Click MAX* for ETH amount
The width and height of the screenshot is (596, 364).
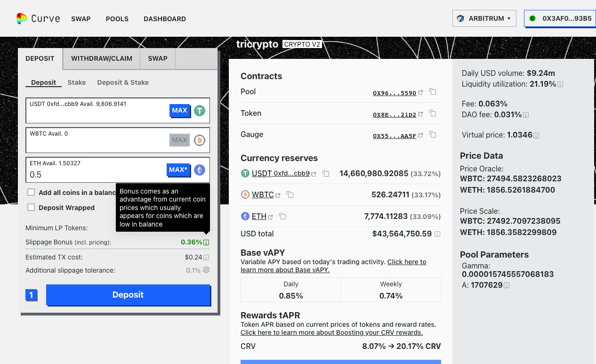click(178, 170)
